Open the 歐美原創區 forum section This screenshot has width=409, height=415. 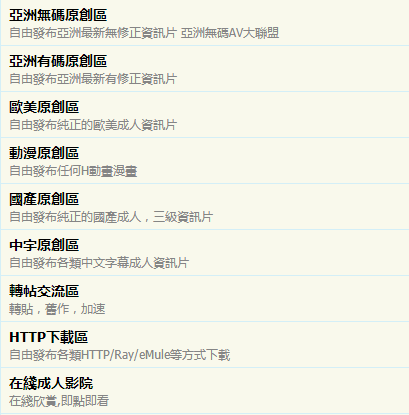point(44,107)
